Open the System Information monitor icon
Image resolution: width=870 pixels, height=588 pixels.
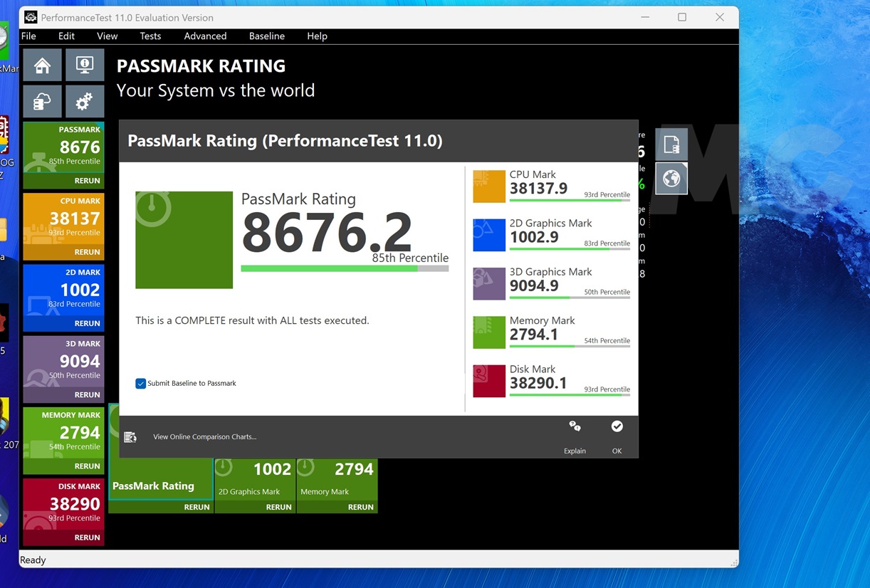85,65
